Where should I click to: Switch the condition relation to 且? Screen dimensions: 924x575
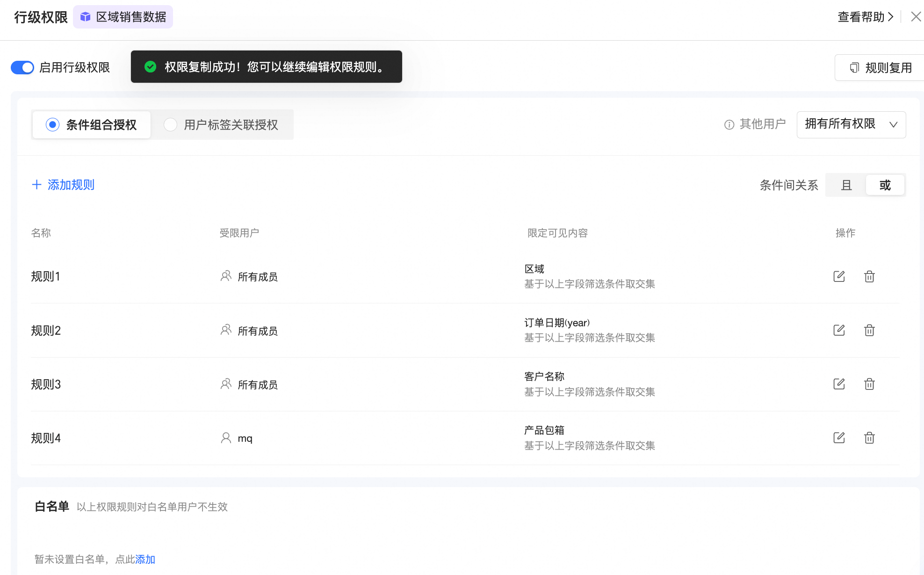click(846, 185)
